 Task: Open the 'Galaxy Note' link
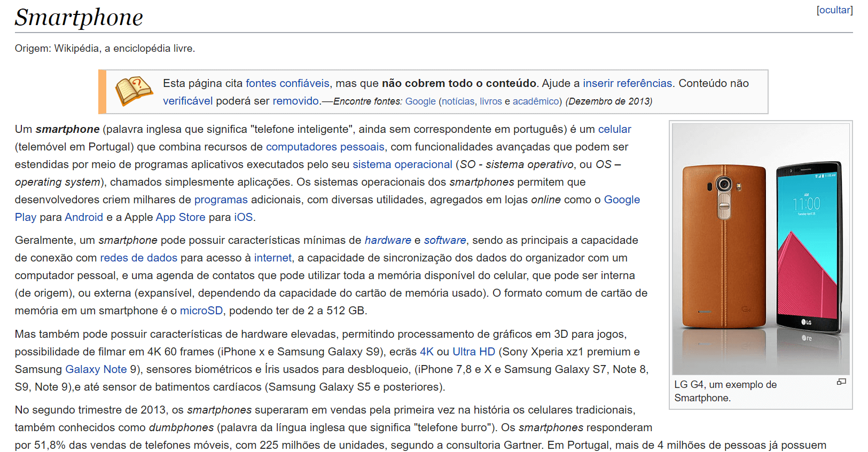pyautogui.click(x=96, y=369)
